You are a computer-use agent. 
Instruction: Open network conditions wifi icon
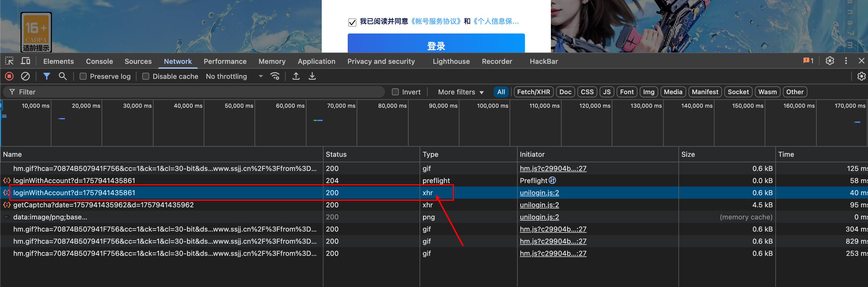tap(275, 76)
